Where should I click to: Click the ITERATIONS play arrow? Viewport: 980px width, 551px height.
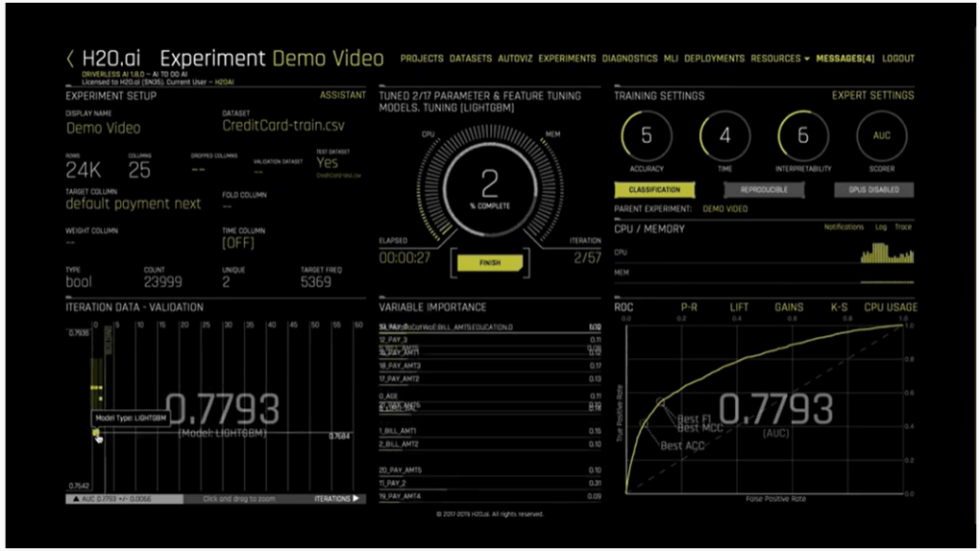tap(356, 498)
